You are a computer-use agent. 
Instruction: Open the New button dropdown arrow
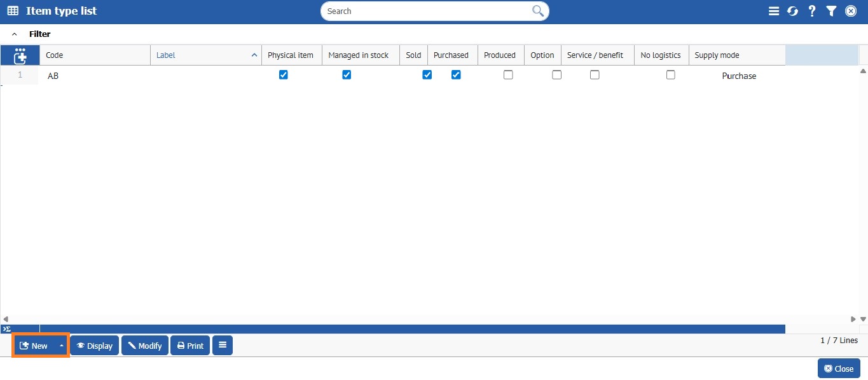(x=61, y=346)
